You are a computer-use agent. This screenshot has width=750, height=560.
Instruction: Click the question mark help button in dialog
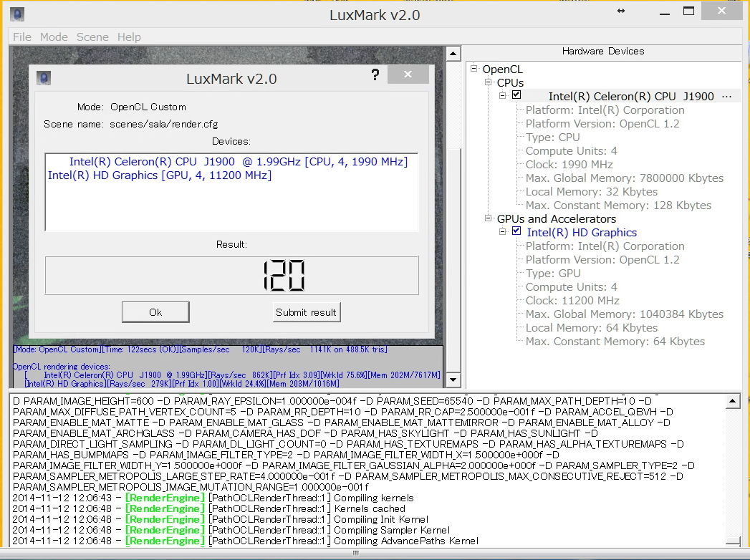pyautogui.click(x=375, y=76)
